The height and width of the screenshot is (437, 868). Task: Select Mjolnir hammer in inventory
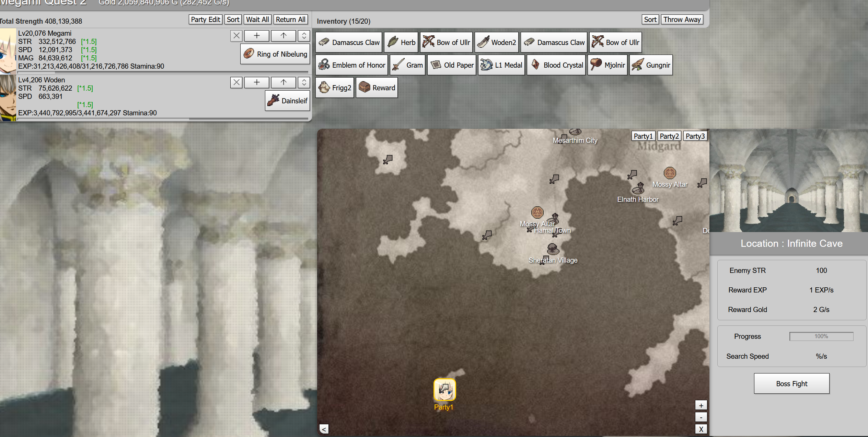(x=607, y=65)
